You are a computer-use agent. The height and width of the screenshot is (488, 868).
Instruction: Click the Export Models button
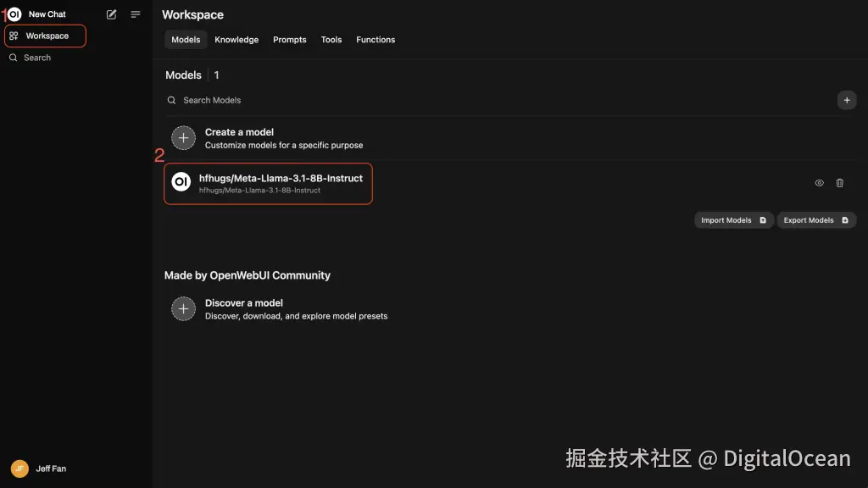click(816, 220)
